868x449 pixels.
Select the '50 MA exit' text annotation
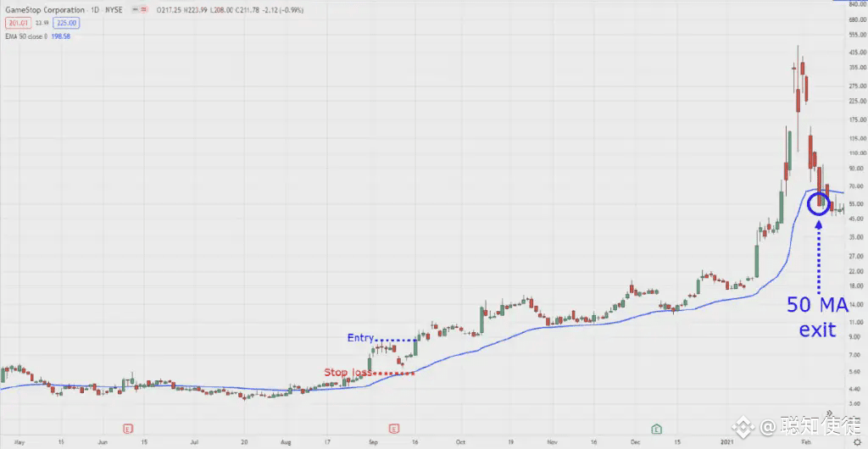click(817, 318)
